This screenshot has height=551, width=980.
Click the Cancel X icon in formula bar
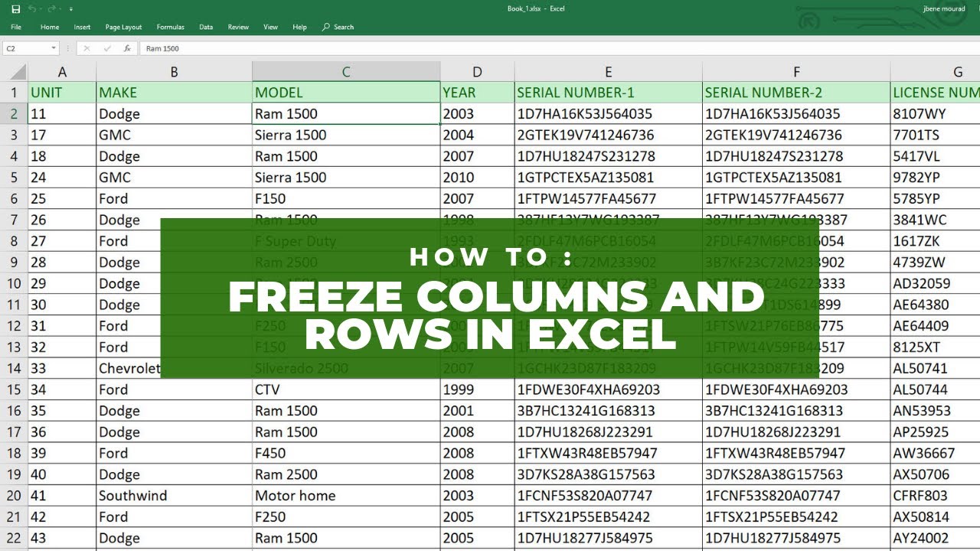click(x=87, y=48)
